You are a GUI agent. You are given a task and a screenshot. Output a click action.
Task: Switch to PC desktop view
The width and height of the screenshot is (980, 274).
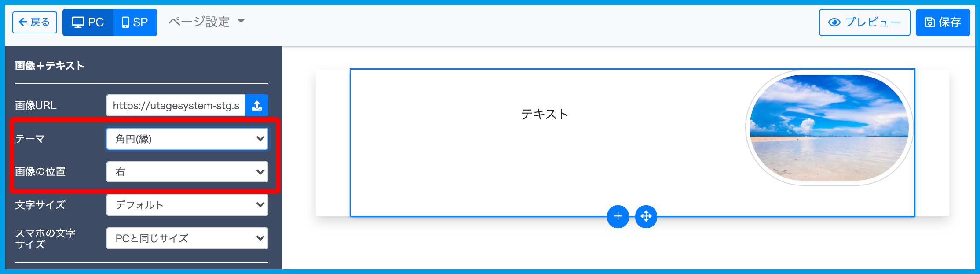(88, 22)
